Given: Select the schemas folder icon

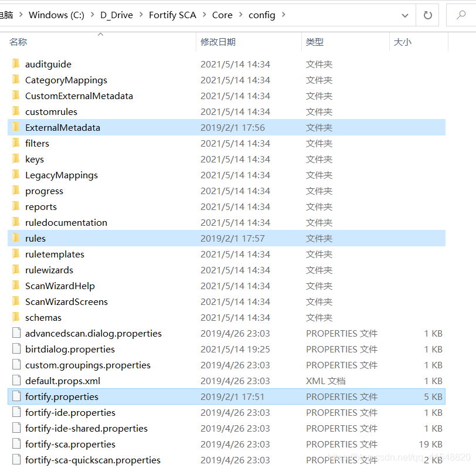Looking at the screenshot, I should pyautogui.click(x=16, y=317).
